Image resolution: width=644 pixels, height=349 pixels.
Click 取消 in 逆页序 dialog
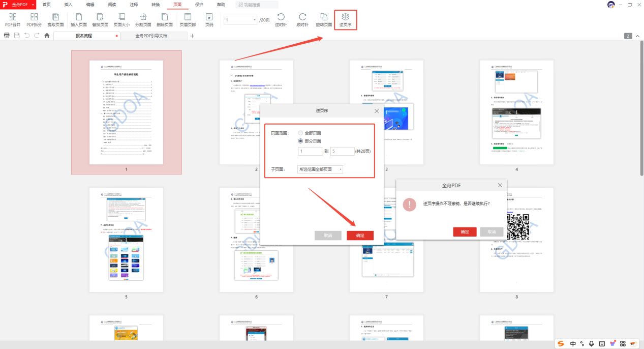pyautogui.click(x=328, y=236)
